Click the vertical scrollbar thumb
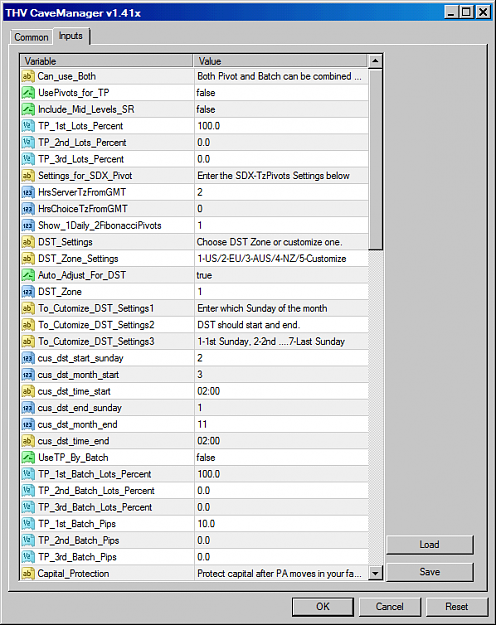Image resolution: width=496 pixels, height=625 pixels. click(x=375, y=159)
